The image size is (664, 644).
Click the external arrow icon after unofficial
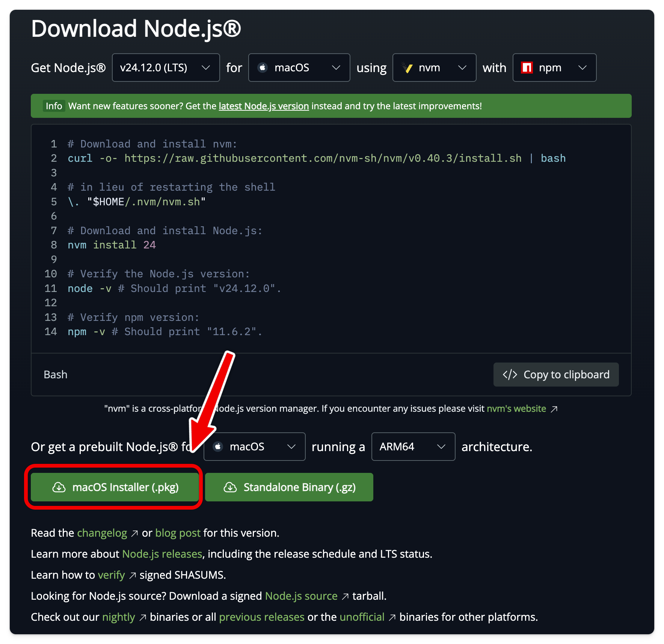point(392,618)
